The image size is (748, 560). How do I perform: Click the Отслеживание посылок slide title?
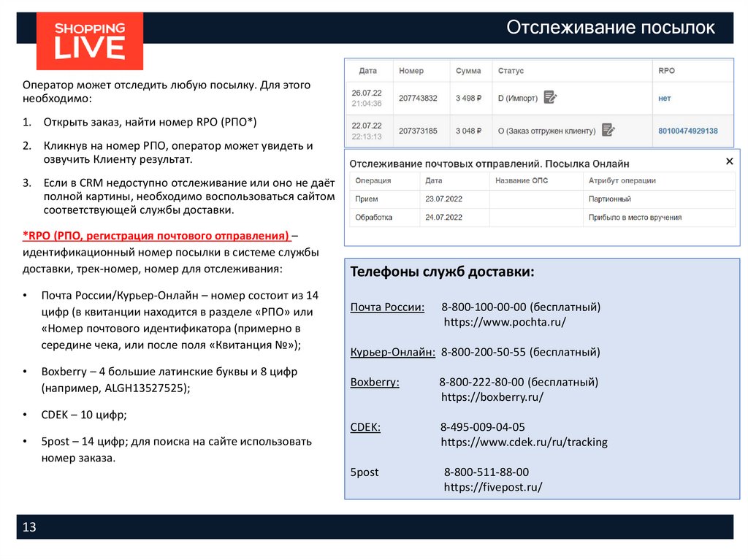coord(610,28)
